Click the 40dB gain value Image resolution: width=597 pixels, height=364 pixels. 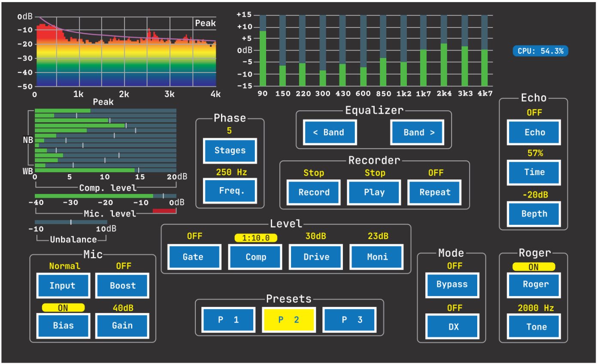click(122, 307)
